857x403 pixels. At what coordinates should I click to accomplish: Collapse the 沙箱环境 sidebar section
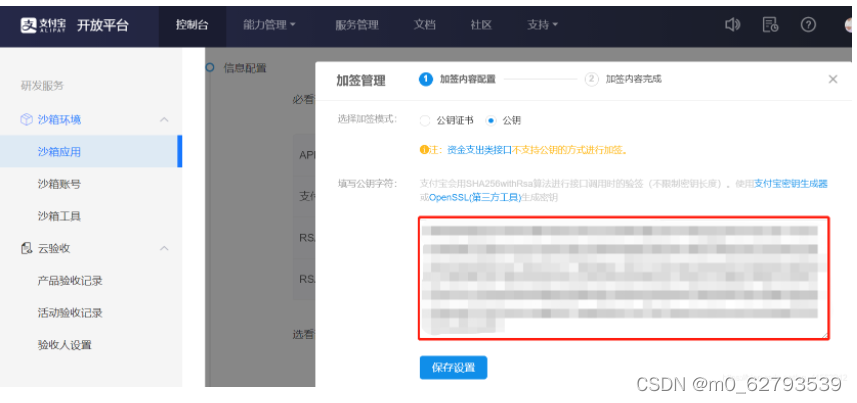click(164, 120)
